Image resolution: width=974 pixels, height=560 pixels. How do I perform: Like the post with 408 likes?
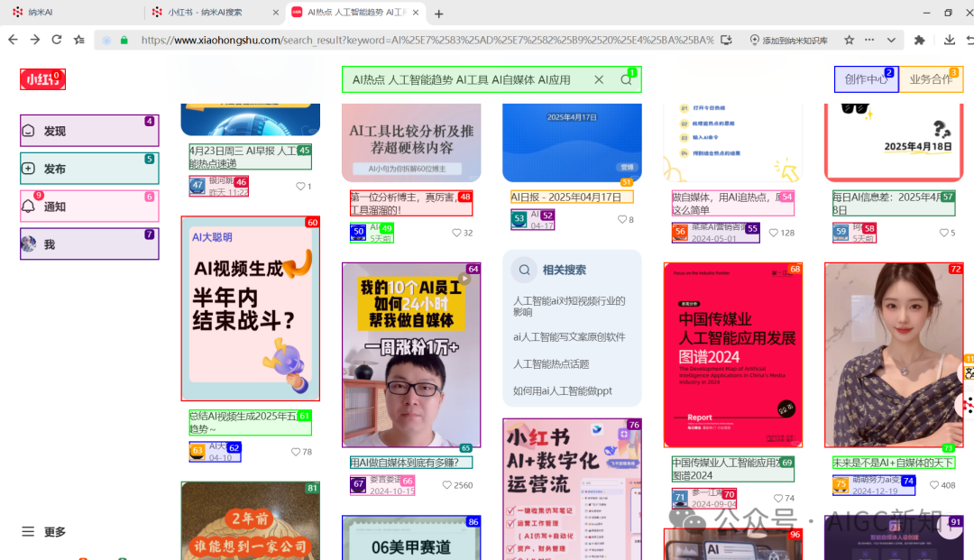[934, 485]
